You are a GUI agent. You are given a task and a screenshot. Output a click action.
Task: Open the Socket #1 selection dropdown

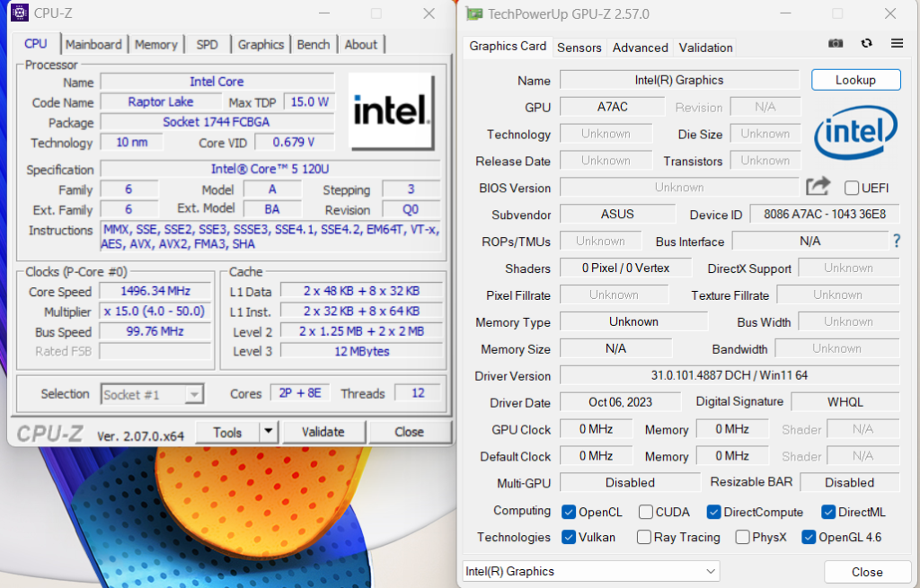(x=153, y=394)
